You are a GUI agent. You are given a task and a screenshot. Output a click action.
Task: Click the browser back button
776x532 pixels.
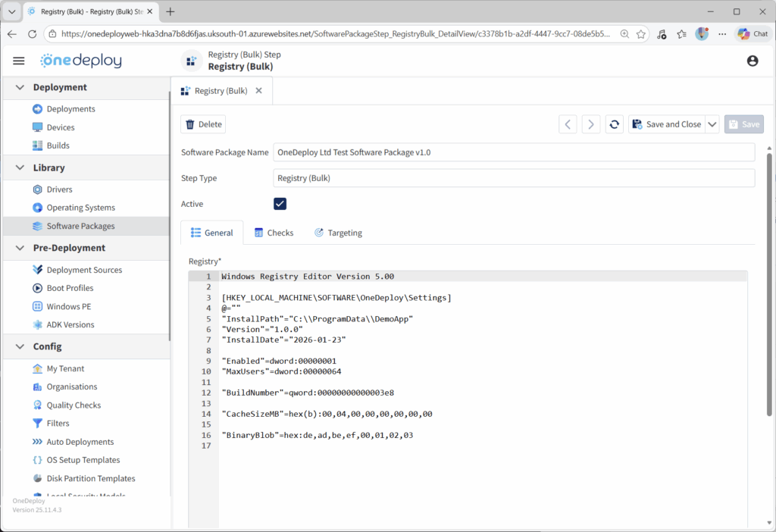click(x=12, y=34)
